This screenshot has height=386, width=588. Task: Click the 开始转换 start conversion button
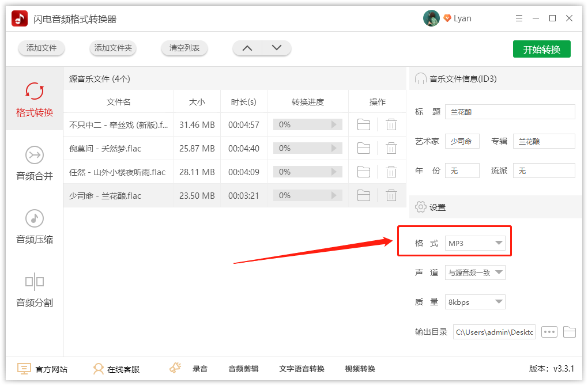(x=541, y=50)
